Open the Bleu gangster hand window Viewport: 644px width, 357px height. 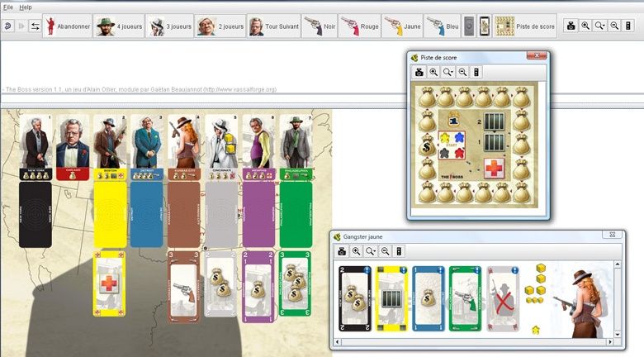point(442,26)
